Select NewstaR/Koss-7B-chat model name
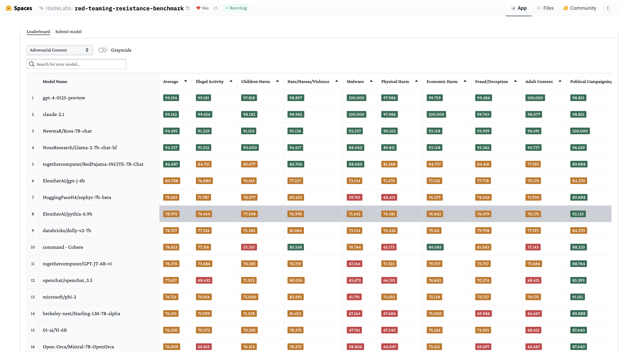Viewport: 620px width, 364px height. pyautogui.click(x=67, y=131)
